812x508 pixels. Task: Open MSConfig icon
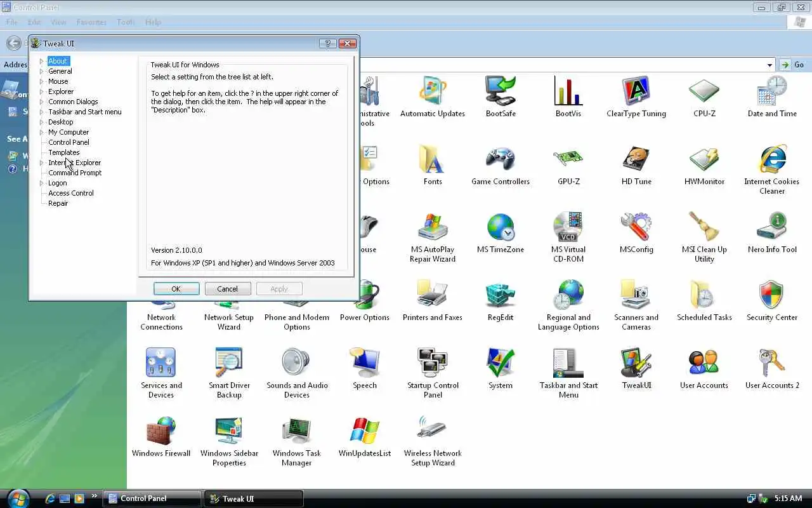click(636, 227)
